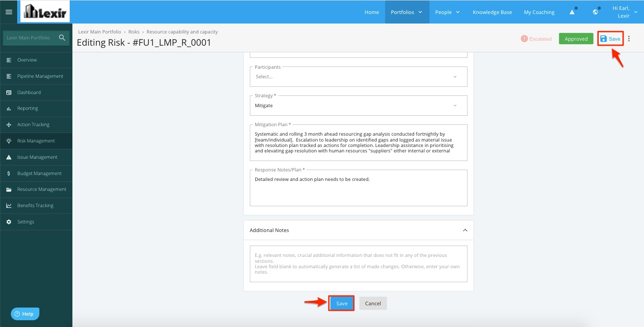
Task: Select Issue Management in the sidebar
Action: pos(36,157)
